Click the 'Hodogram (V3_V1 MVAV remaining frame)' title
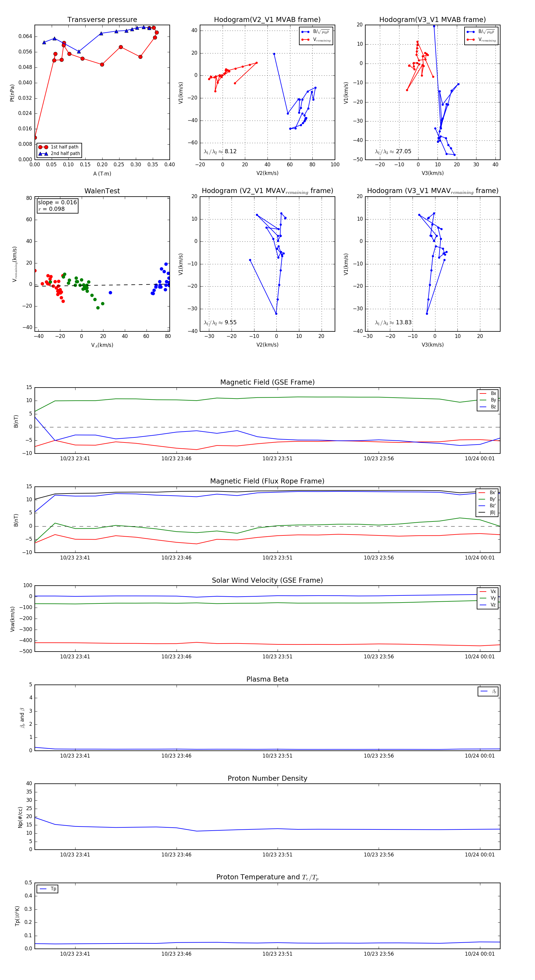The height and width of the screenshot is (980, 535). pos(432,191)
